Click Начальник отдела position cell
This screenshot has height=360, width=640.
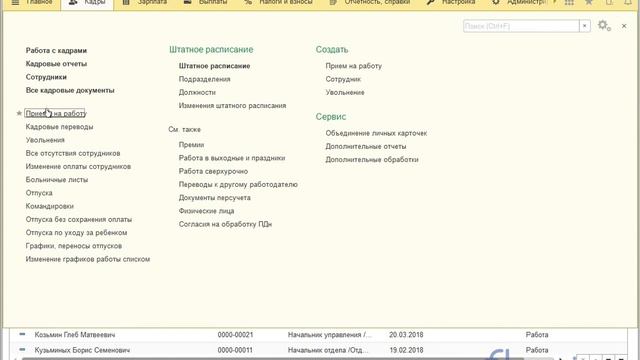pos(328,350)
